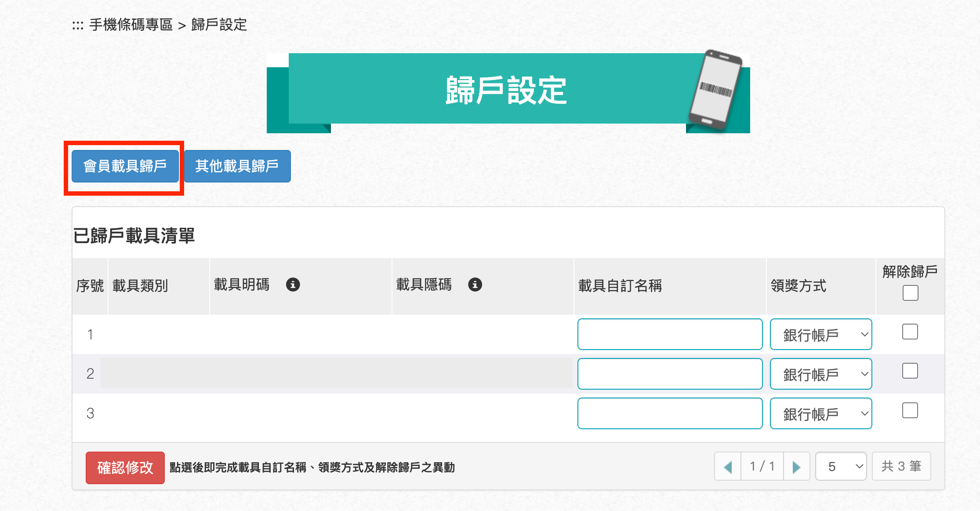The image size is (980, 511).
Task: Click info icon next to 載具隱碼
Action: [475, 285]
